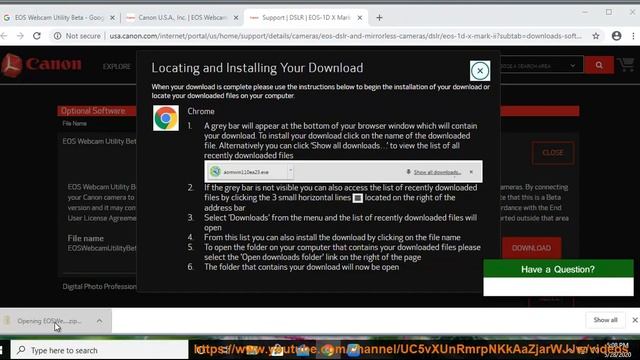
Task: Select the Support DSLR EOS-1D X tab
Action: 305,18
